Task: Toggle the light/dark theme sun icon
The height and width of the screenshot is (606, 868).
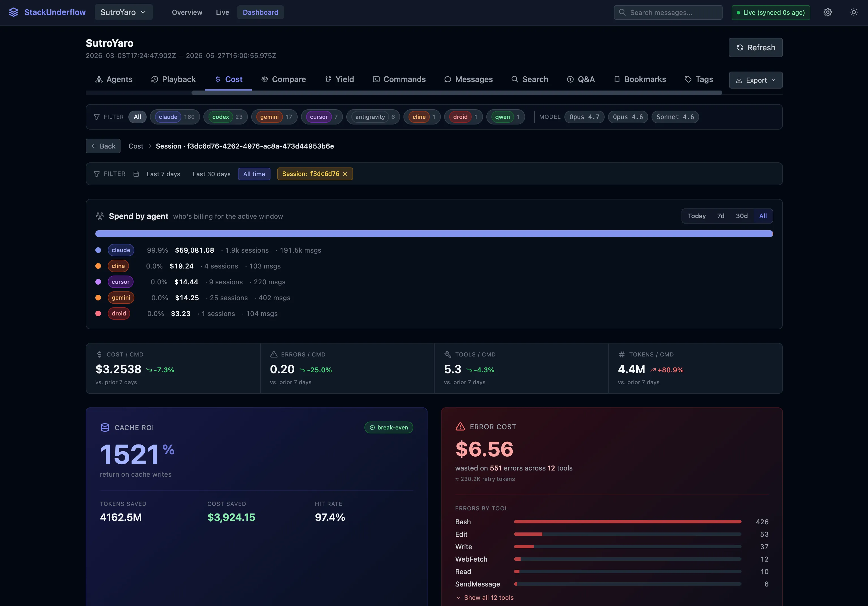Action: 854,12
